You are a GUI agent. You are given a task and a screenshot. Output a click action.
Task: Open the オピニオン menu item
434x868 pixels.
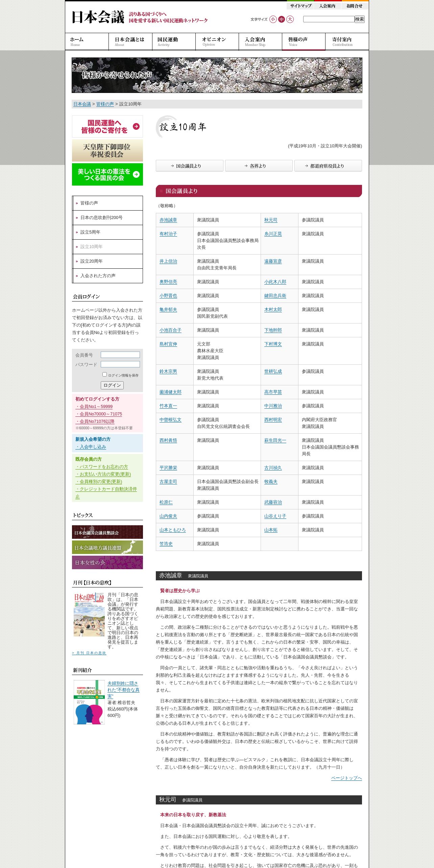click(217, 42)
